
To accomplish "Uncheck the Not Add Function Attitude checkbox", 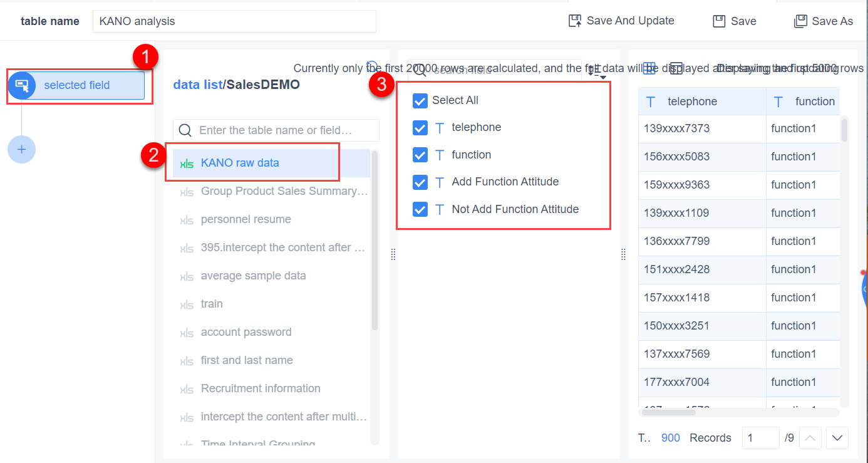I will 420,209.
